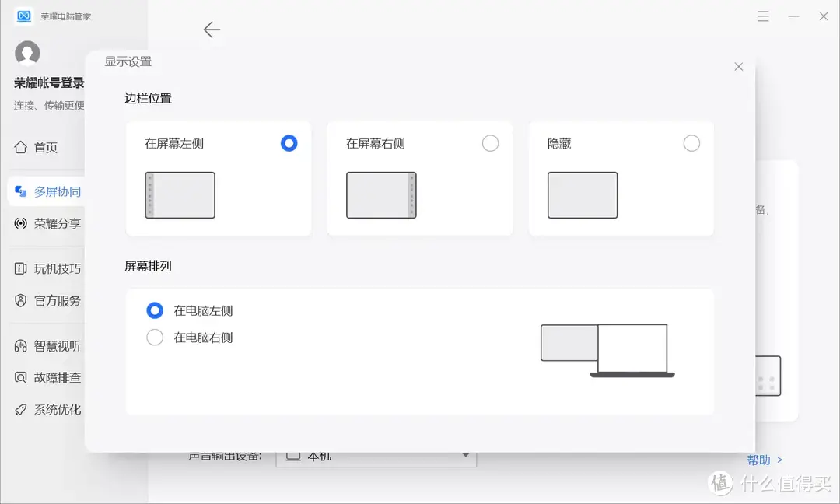Click the left-sidebar screen preview thumbnail
The image size is (840, 504).
(x=180, y=195)
